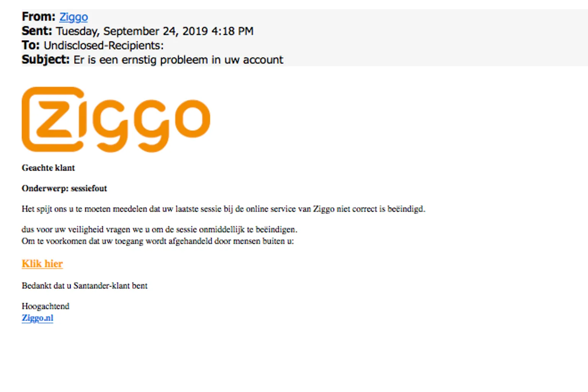Image resolution: width=588 pixels, height=392 pixels.
Task: Click the square Z icon in the logo
Action: (x=52, y=119)
